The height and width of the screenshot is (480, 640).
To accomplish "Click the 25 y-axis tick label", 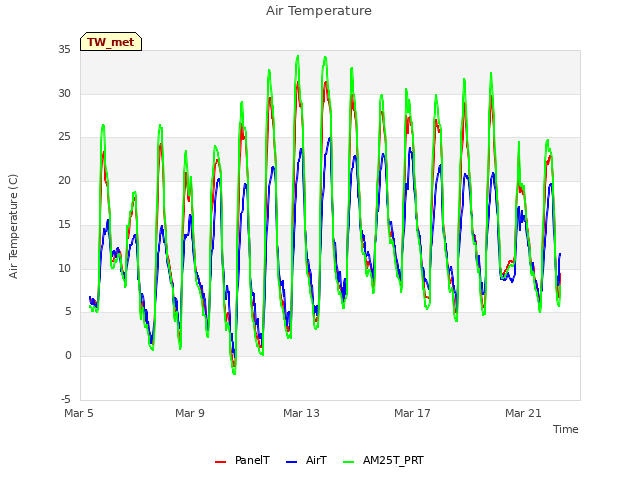I will pyautogui.click(x=64, y=137).
